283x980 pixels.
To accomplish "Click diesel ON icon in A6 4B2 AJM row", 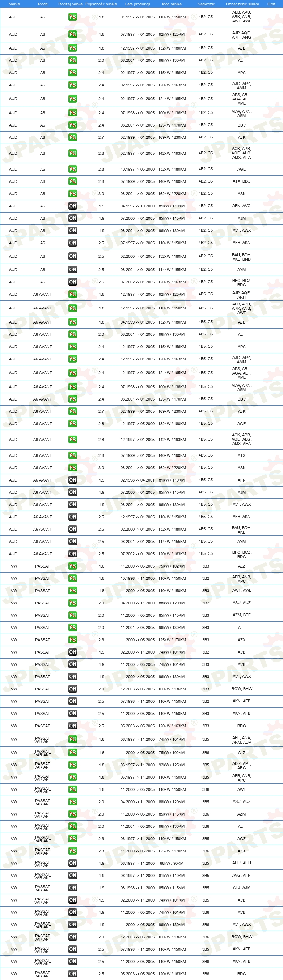I will [72, 218].
